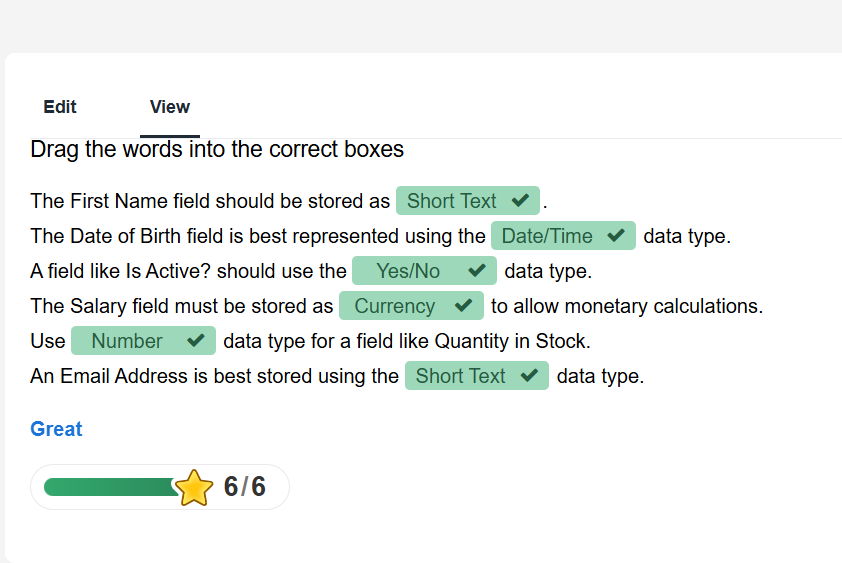
Task: Select the Currency answer box
Action: coord(395,306)
